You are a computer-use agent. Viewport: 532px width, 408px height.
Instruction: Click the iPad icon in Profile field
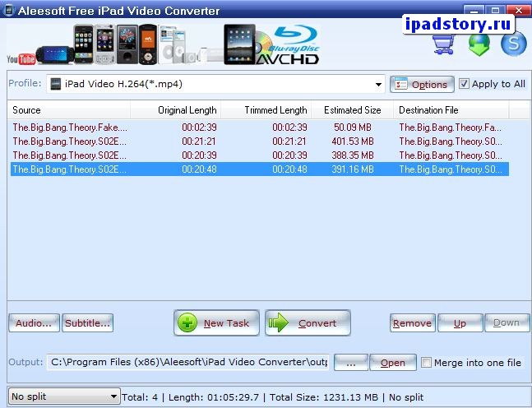[55, 84]
